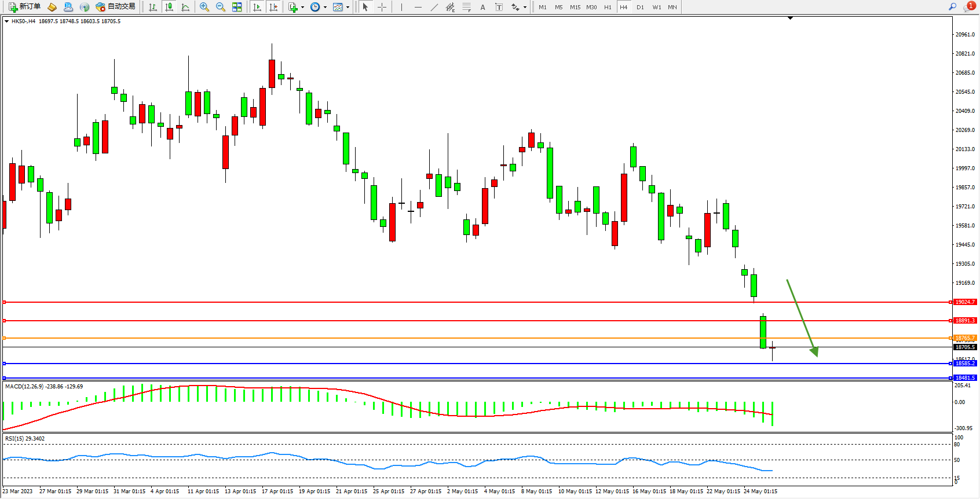Toggle AutoTrading (自动交易) button

coord(115,7)
